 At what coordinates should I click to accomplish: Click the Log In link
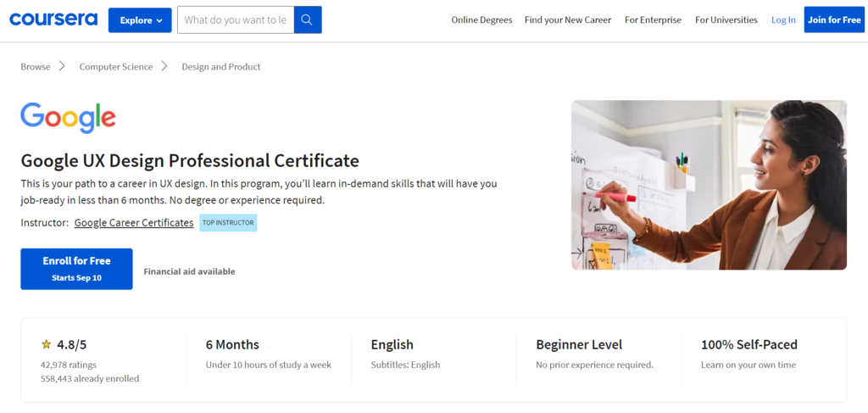[783, 20]
